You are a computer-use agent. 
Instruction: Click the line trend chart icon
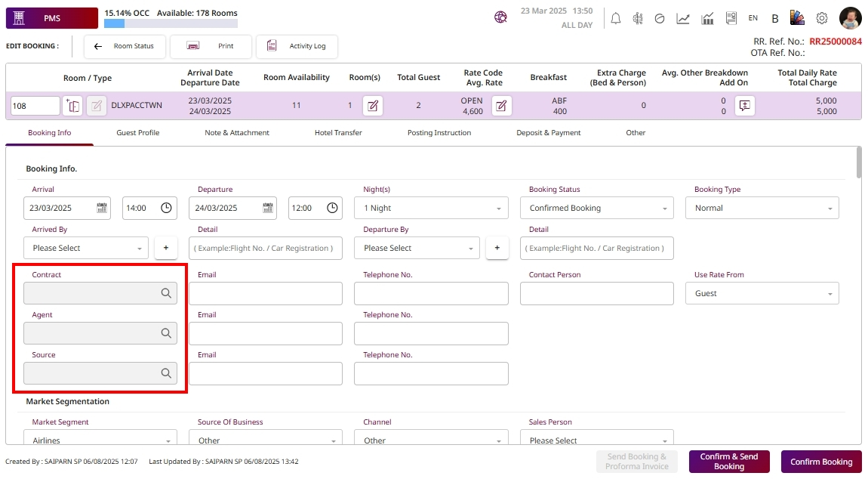click(x=683, y=18)
